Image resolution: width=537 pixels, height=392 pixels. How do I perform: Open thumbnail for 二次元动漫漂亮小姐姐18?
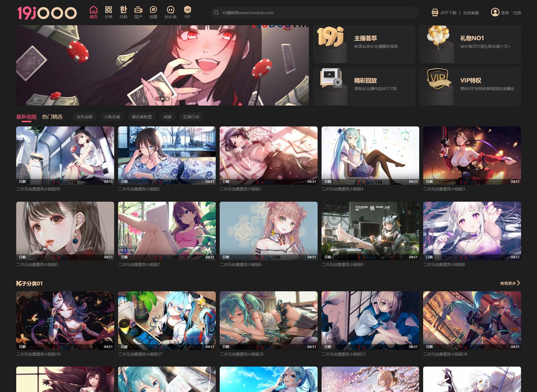[x=65, y=321]
